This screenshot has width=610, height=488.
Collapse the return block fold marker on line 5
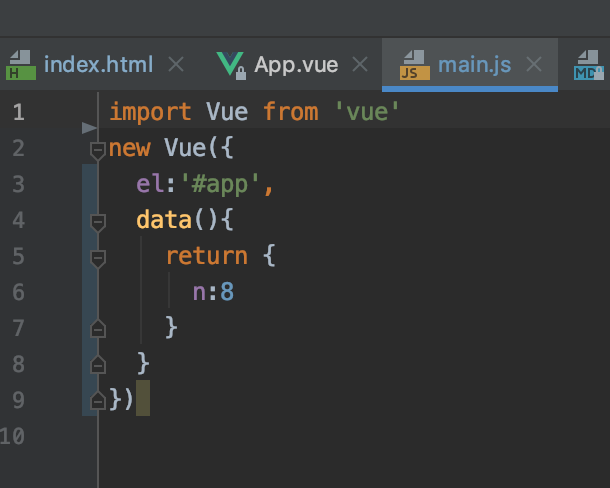tap(98, 259)
